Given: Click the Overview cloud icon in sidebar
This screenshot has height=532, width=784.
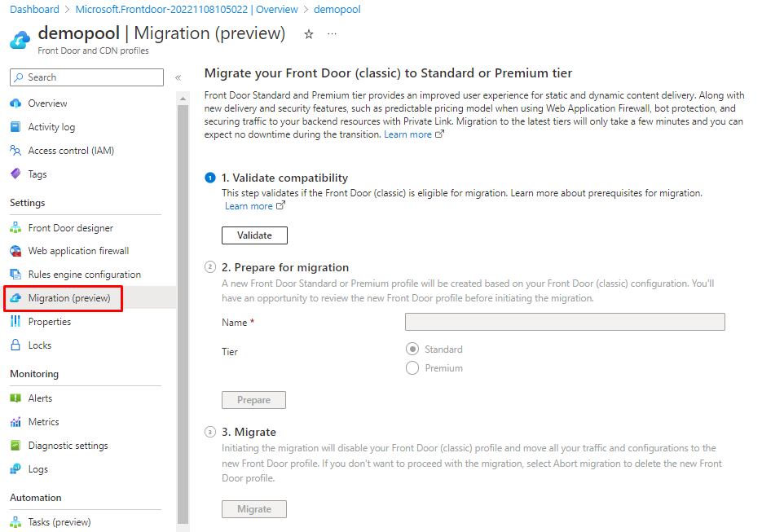Looking at the screenshot, I should point(15,103).
